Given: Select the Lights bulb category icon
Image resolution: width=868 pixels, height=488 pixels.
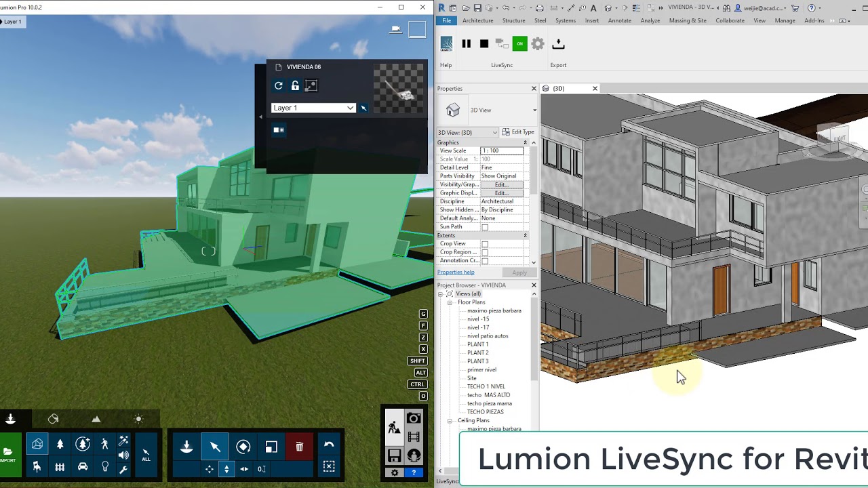Looking at the screenshot, I should tap(105, 467).
